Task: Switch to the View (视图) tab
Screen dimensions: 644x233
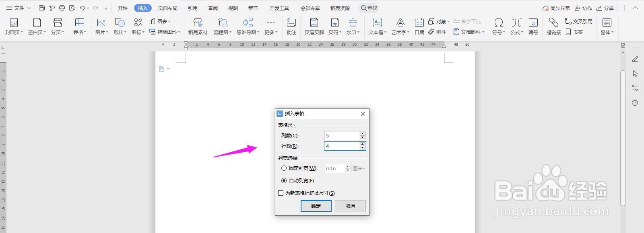Action: click(x=233, y=8)
